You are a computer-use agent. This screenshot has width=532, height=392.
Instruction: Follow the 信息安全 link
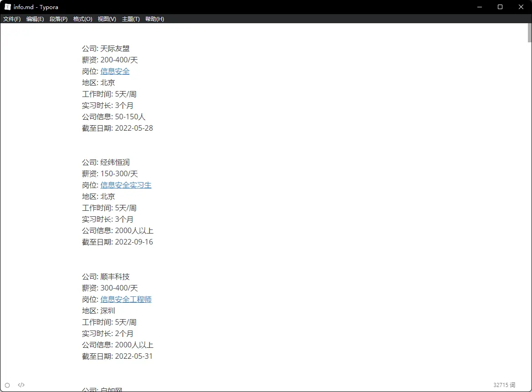click(x=115, y=71)
